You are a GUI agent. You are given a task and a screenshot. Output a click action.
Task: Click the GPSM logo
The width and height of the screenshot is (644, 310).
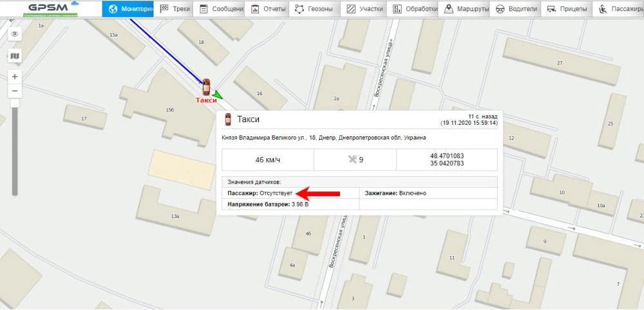coord(50,8)
